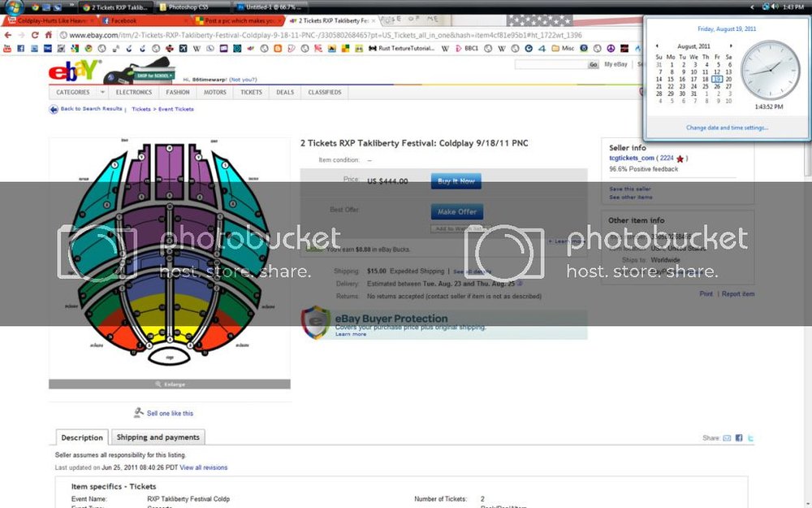
Task: Expand the Categories dropdown arrow
Action: click(102, 93)
